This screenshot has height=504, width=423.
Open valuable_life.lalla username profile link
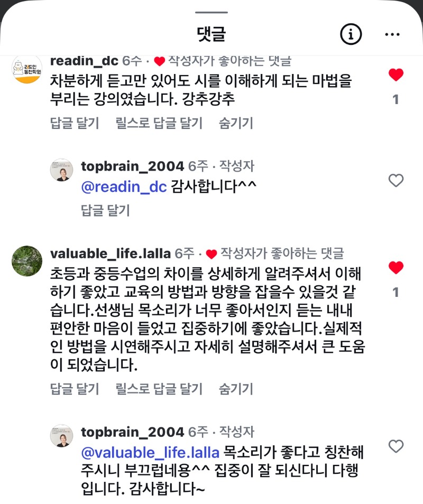point(110,254)
